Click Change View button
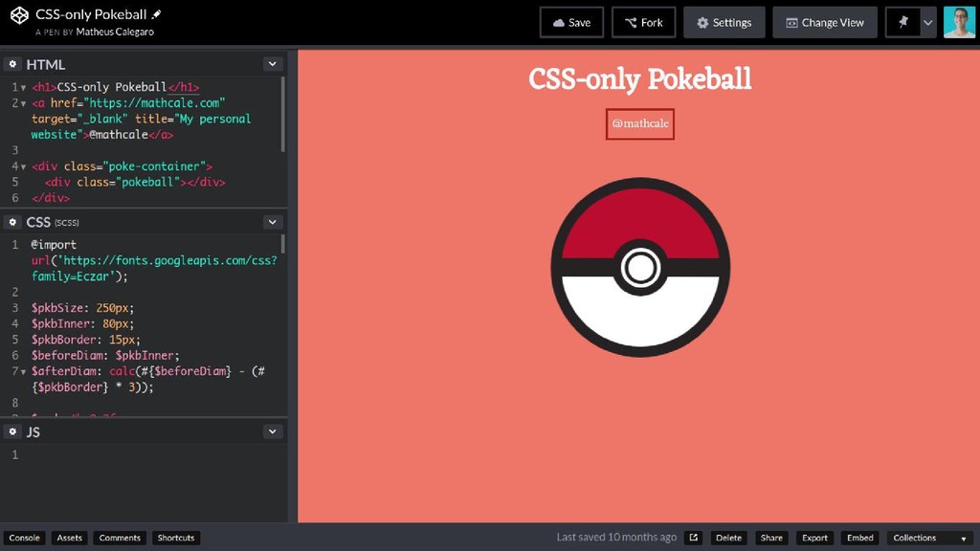This screenshot has width=980, height=551. click(x=825, y=23)
